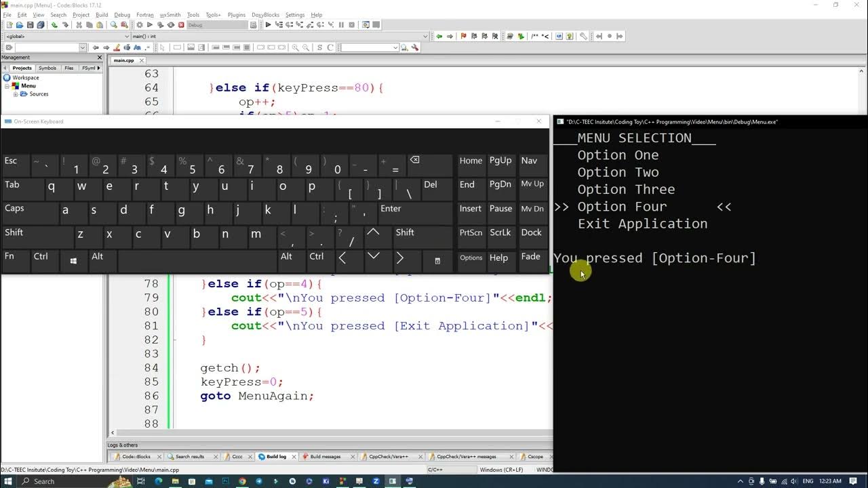Image resolution: width=868 pixels, height=488 pixels.
Task: Switch to the Files management tab
Action: 69,68
